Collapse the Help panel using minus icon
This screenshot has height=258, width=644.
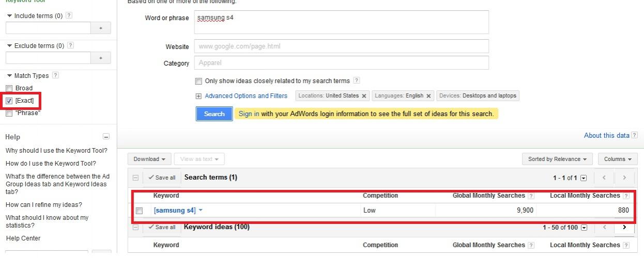point(106,137)
